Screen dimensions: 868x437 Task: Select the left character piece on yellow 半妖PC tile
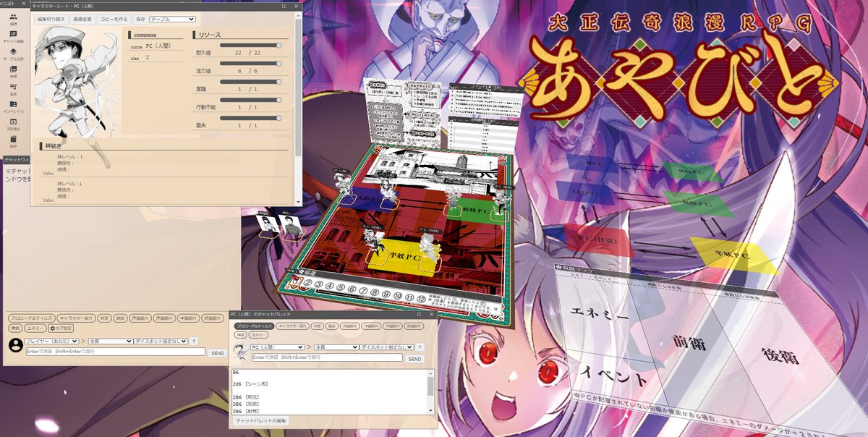pos(374,242)
